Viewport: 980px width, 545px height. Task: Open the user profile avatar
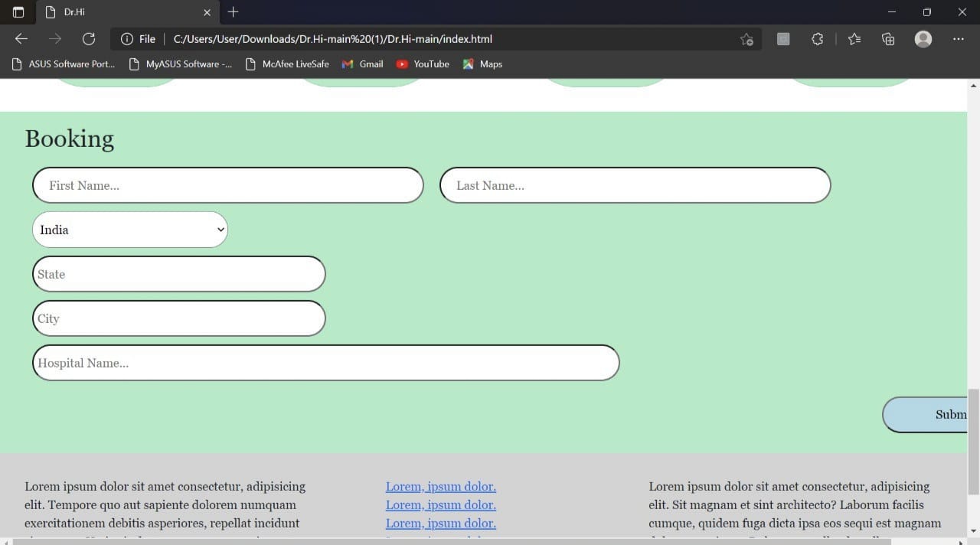(923, 39)
